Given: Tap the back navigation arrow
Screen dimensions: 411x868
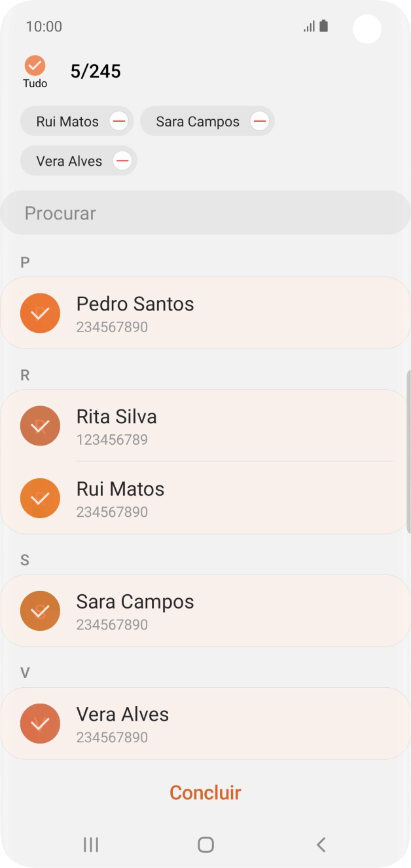Looking at the screenshot, I should [321, 844].
